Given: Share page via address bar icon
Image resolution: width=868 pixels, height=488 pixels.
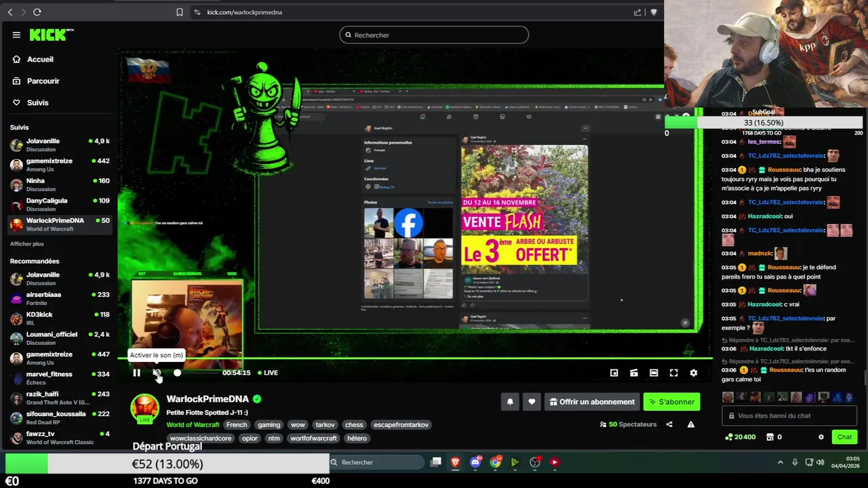Looking at the screenshot, I should click(637, 12).
